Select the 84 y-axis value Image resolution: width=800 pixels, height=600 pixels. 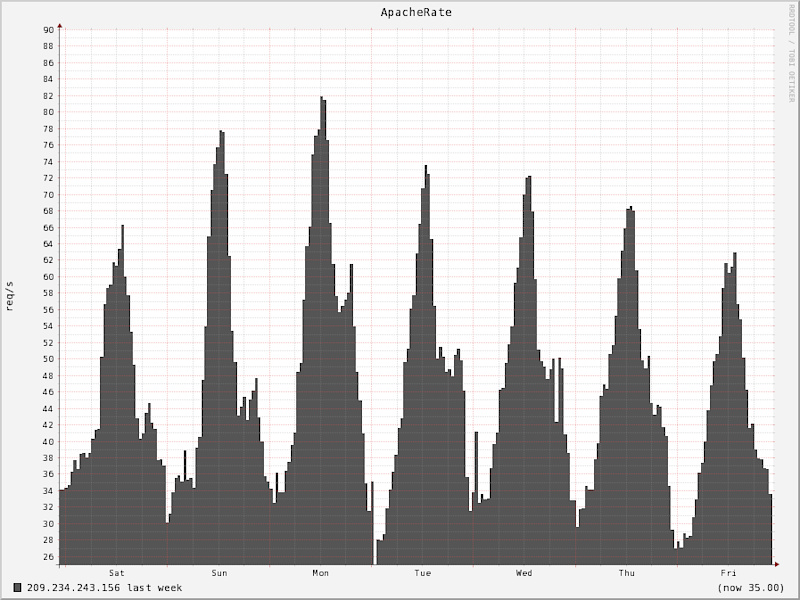[48, 79]
